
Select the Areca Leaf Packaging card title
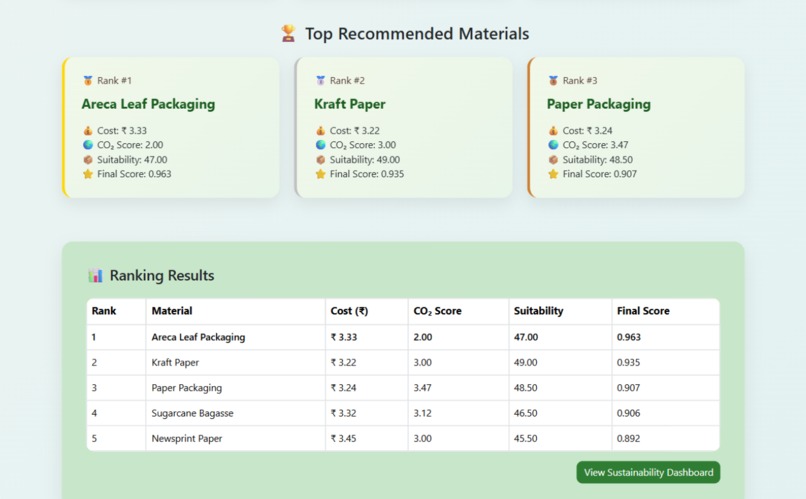[x=148, y=104]
